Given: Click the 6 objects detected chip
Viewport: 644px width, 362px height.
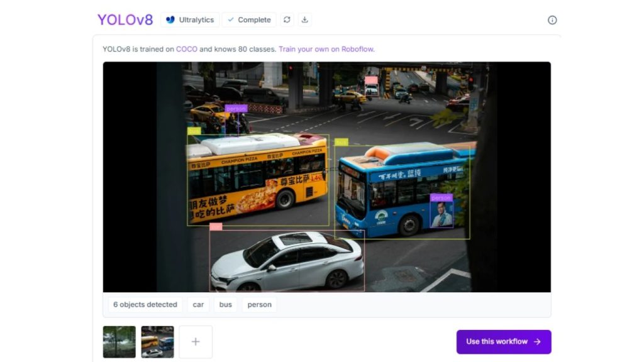Looking at the screenshot, I should coord(145,304).
